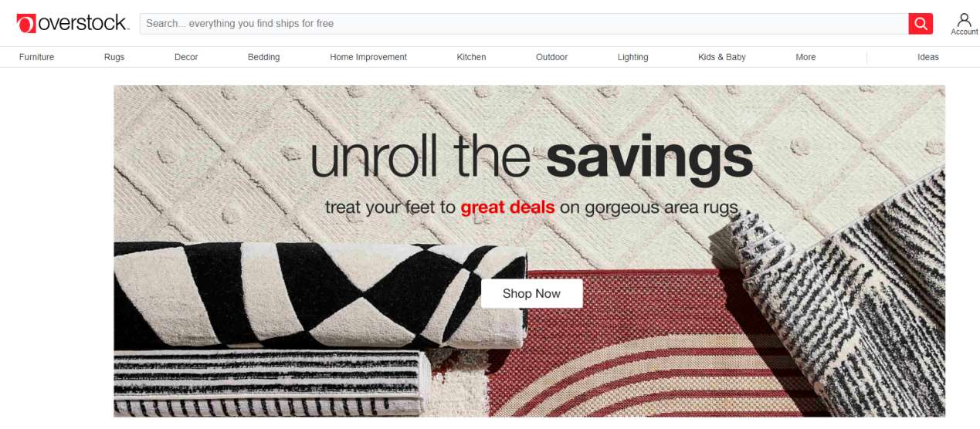This screenshot has height=429, width=980.
Task: Click the 'great deals' red text
Action: (x=507, y=208)
